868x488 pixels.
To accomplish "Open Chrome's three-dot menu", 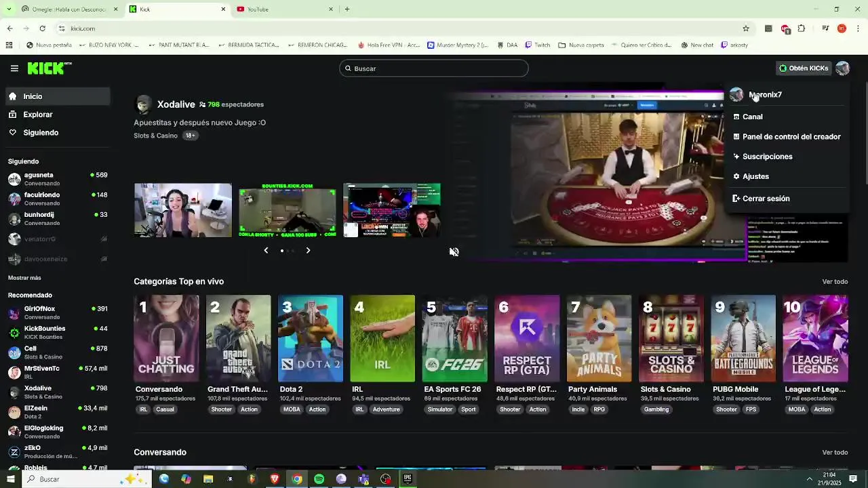I will coord(859,28).
